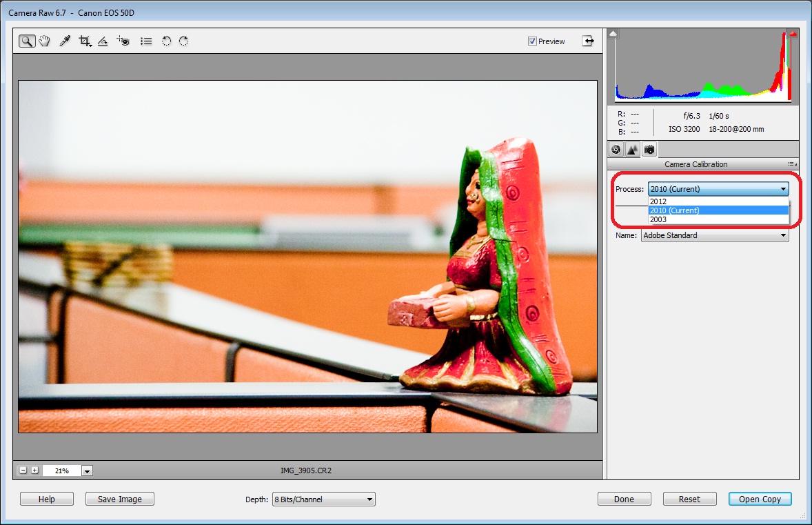Click the f/6.3 aperture readout

(x=691, y=116)
